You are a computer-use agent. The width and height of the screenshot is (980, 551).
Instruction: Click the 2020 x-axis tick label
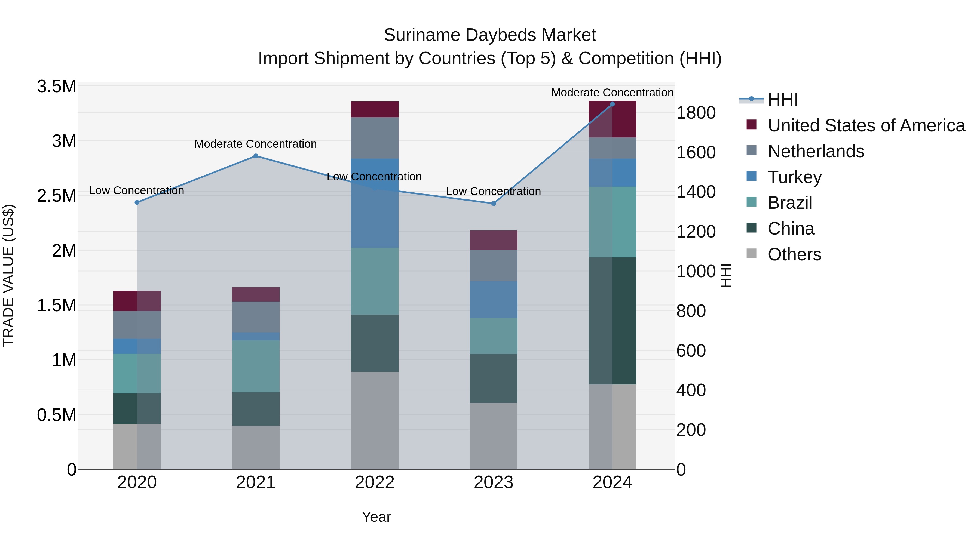click(x=137, y=482)
